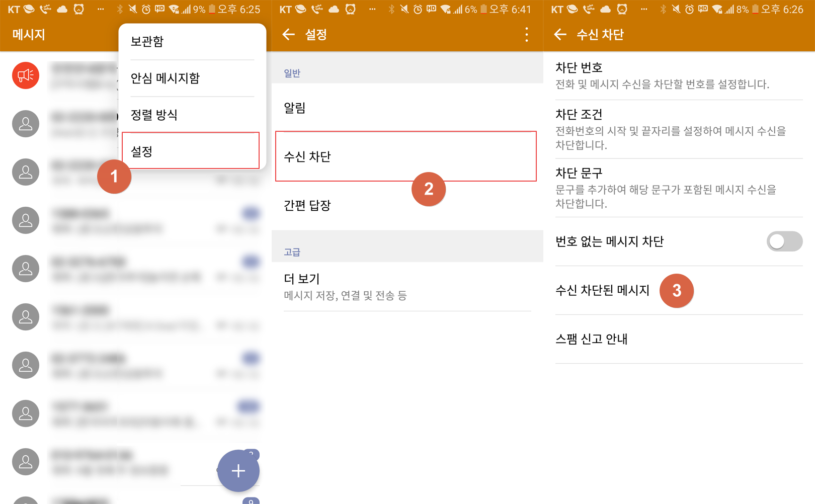The width and height of the screenshot is (815, 504).
Task: Tap the 일반 section header
Action: click(x=292, y=73)
